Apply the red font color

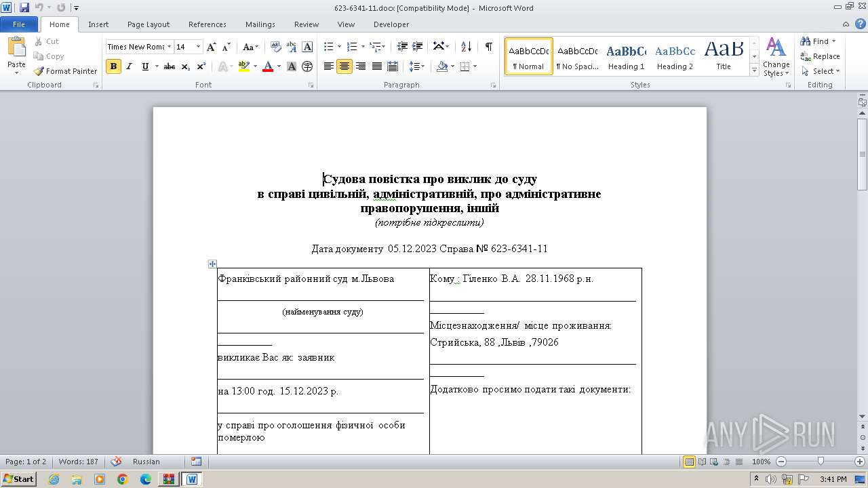click(268, 66)
